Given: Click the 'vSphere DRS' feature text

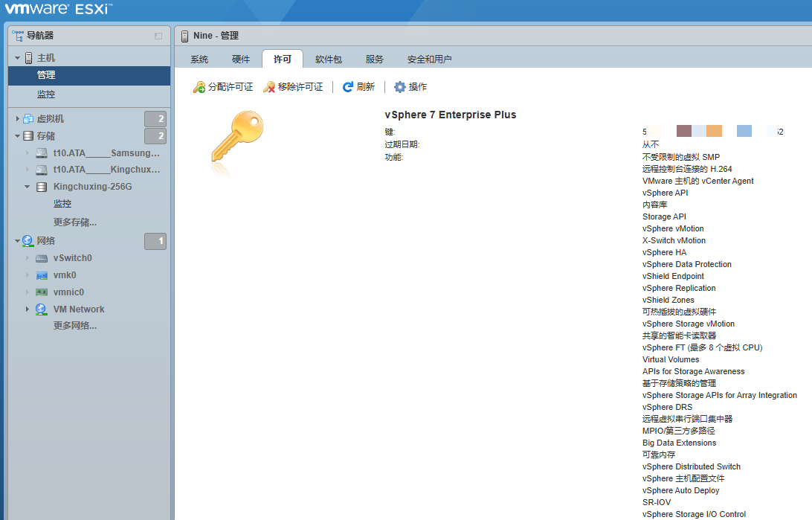Looking at the screenshot, I should (668, 407).
